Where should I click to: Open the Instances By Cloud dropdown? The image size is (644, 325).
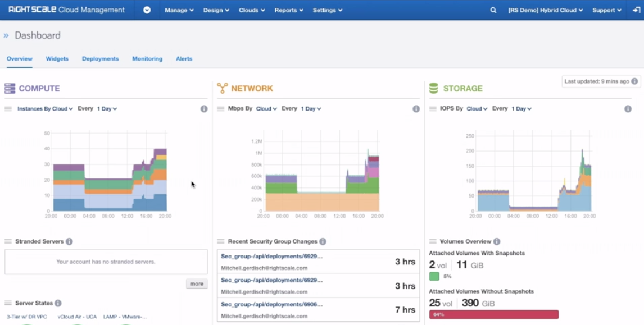tap(45, 109)
